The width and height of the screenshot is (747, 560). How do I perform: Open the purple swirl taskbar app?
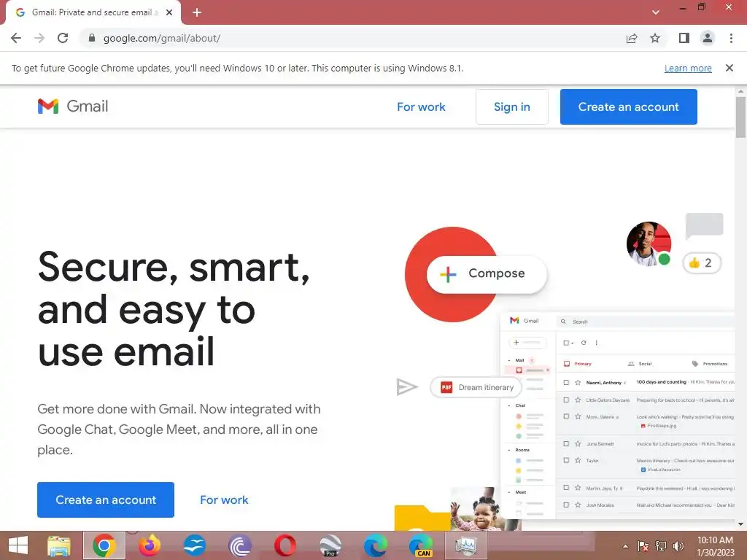(239, 545)
